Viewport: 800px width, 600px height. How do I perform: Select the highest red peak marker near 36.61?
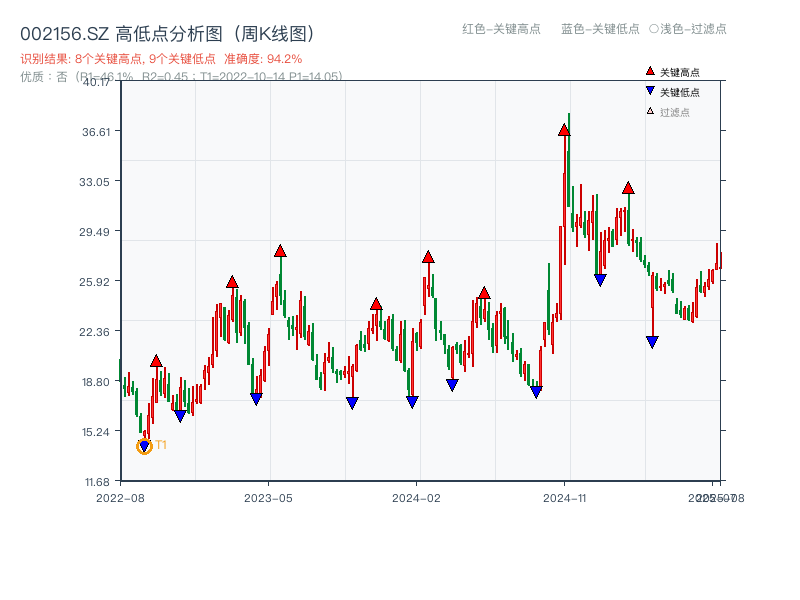click(564, 130)
